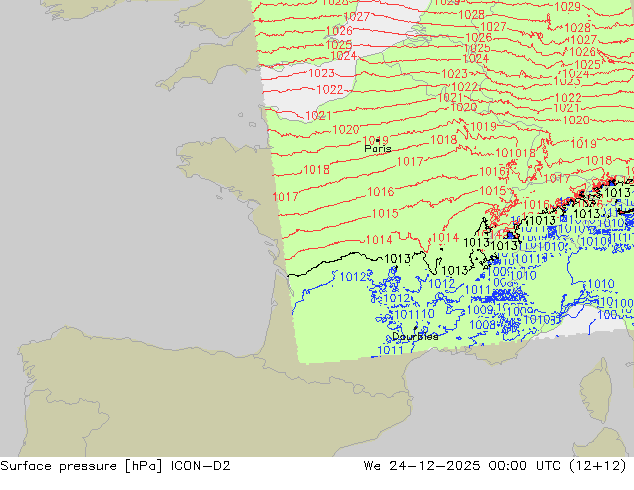
Task: Click the 1019 label directly above Paris
Action: 376,140
